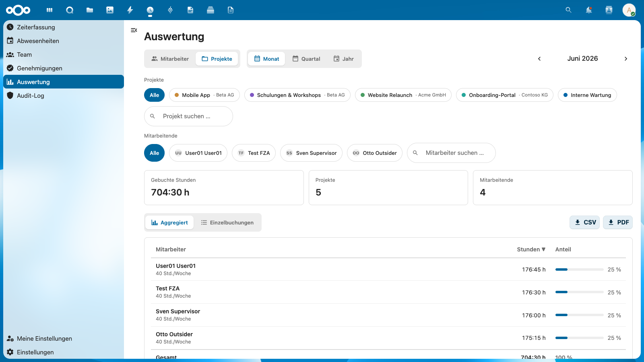The height and width of the screenshot is (362, 644).
Task: Switch to Projekte view
Action: (x=217, y=59)
